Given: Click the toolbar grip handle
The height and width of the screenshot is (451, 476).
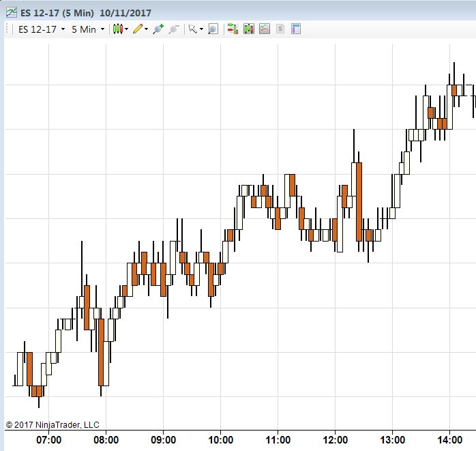Looking at the screenshot, I should 7,29.
